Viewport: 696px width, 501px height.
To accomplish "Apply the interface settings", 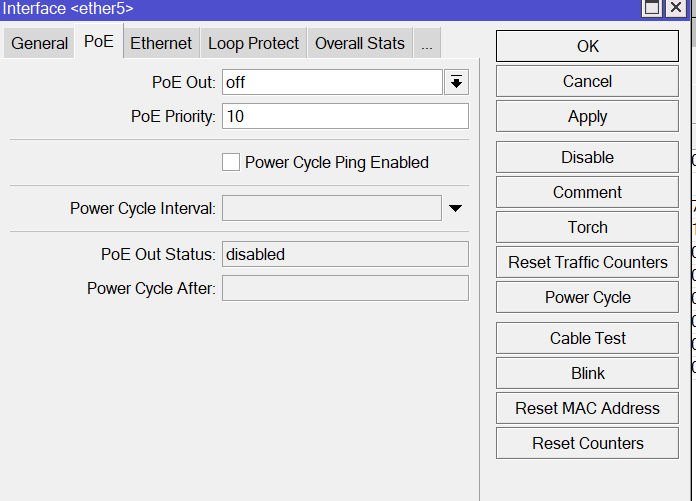I will point(587,116).
